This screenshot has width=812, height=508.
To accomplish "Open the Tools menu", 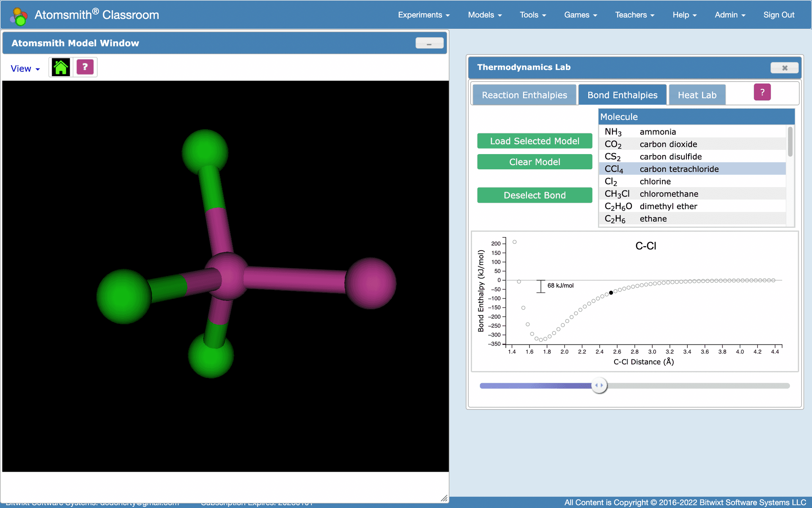I will coord(533,15).
